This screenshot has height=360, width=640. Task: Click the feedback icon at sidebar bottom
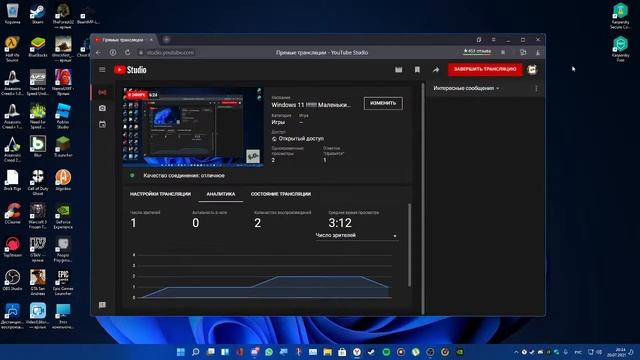[102, 305]
